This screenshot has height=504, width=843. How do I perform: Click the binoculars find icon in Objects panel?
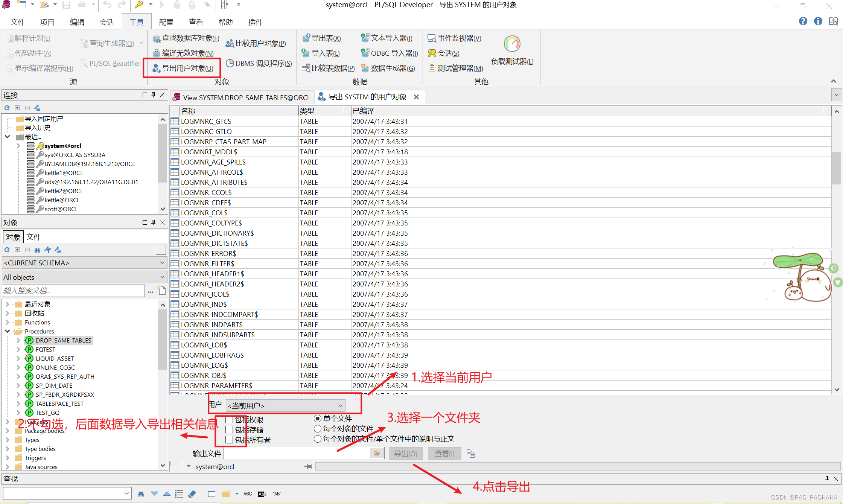37,250
